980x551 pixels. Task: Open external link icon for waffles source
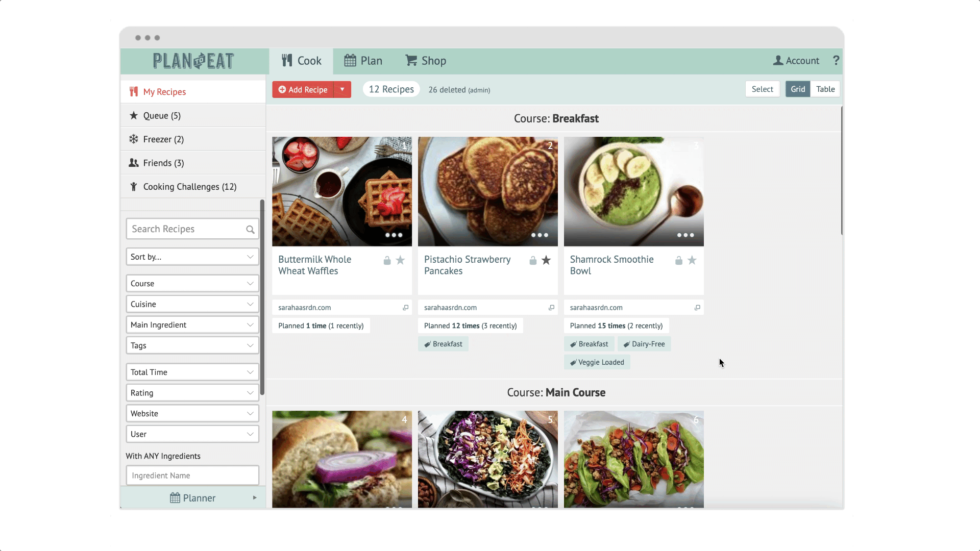pyautogui.click(x=406, y=308)
